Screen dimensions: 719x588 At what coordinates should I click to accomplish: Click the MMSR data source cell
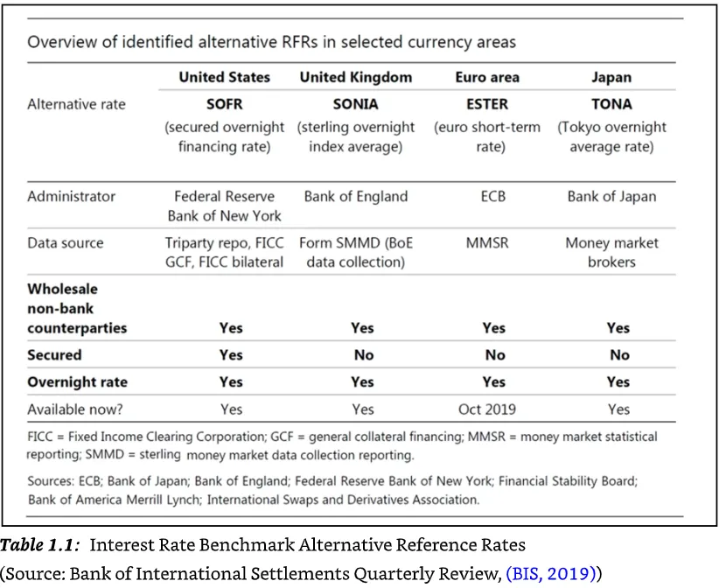pyautogui.click(x=487, y=242)
